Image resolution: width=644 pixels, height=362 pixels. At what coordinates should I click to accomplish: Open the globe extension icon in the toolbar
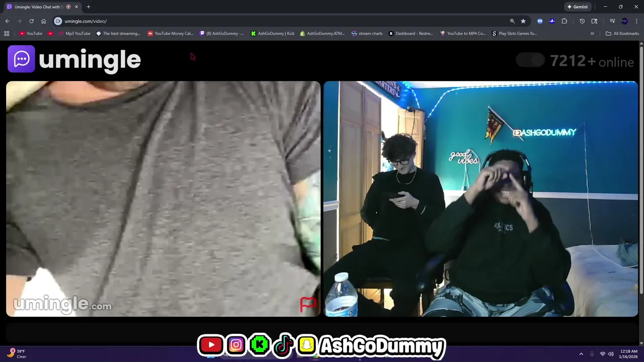[x=540, y=21]
